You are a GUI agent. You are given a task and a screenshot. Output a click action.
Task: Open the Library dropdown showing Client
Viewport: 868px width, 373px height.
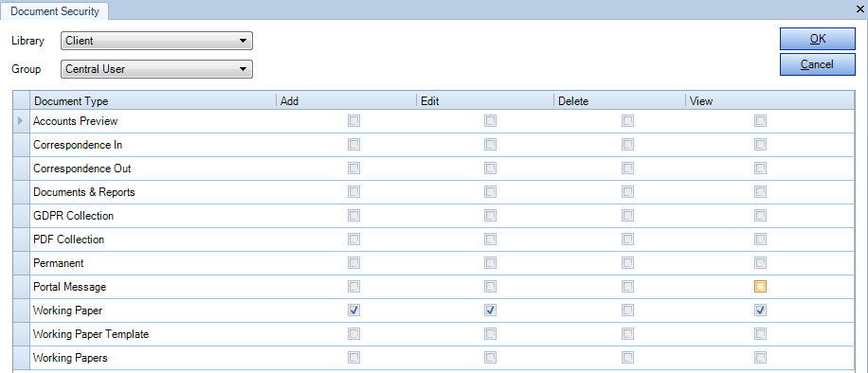click(156, 41)
